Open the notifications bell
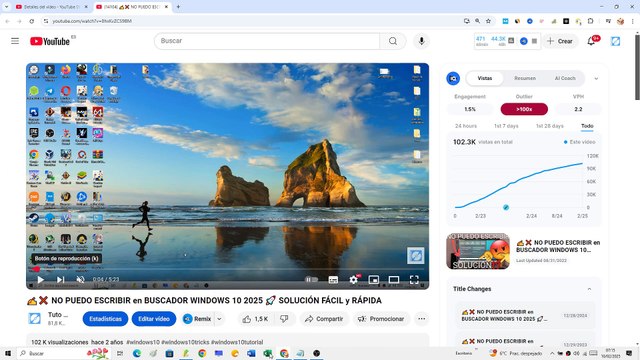 pyautogui.click(x=591, y=41)
